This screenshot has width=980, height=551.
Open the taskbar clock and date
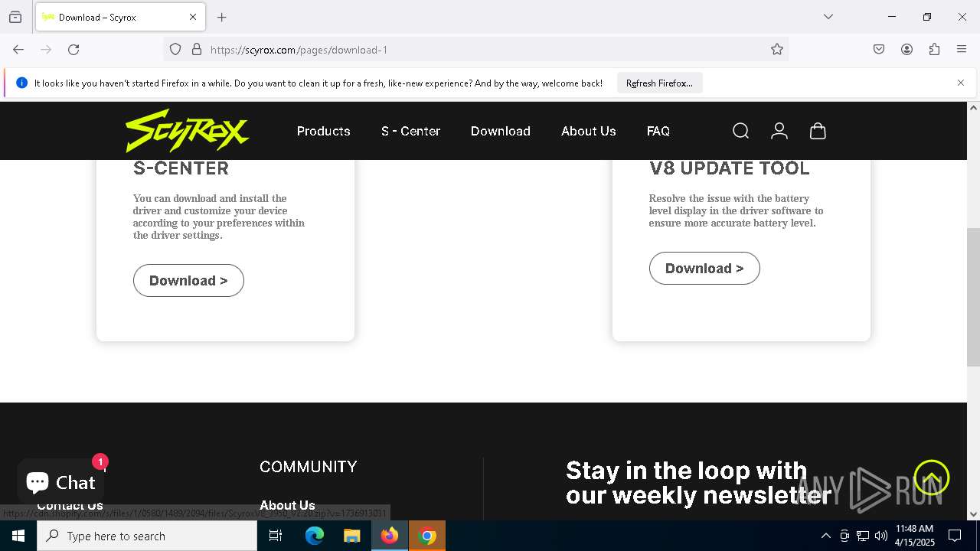coord(914,536)
